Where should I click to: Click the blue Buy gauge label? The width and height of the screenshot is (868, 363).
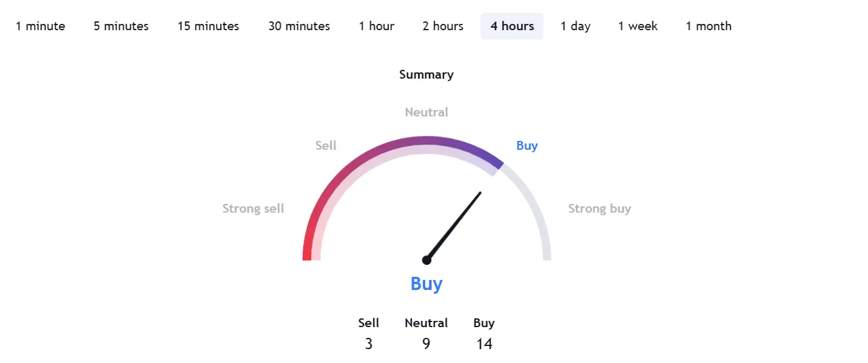(x=527, y=145)
